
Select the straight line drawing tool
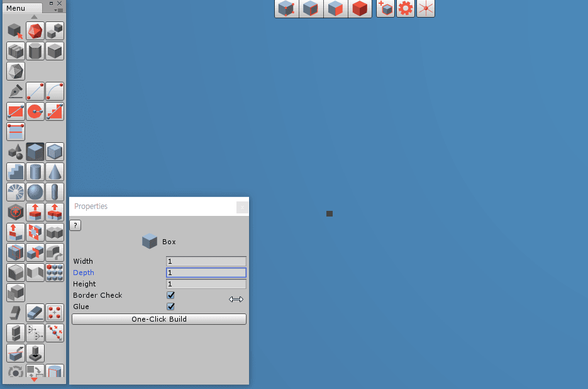coord(35,91)
